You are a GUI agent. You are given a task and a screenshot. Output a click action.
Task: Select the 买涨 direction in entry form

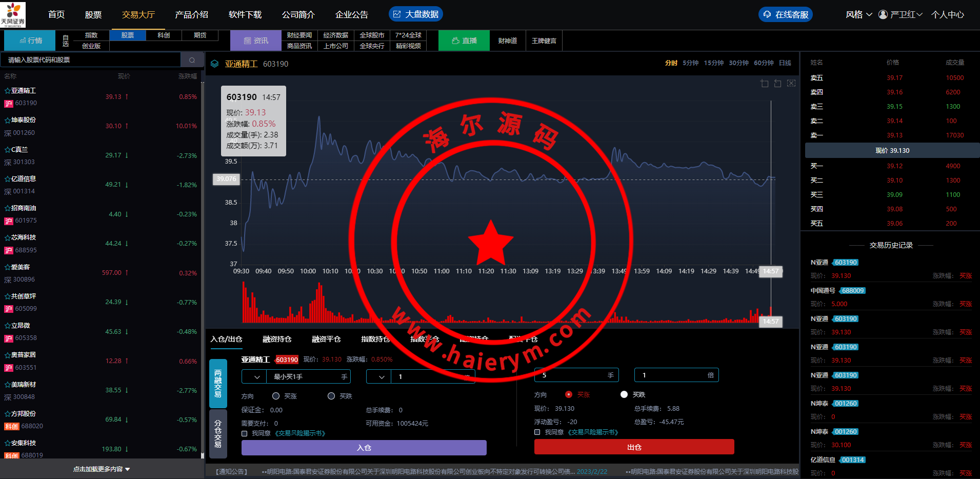(276, 396)
